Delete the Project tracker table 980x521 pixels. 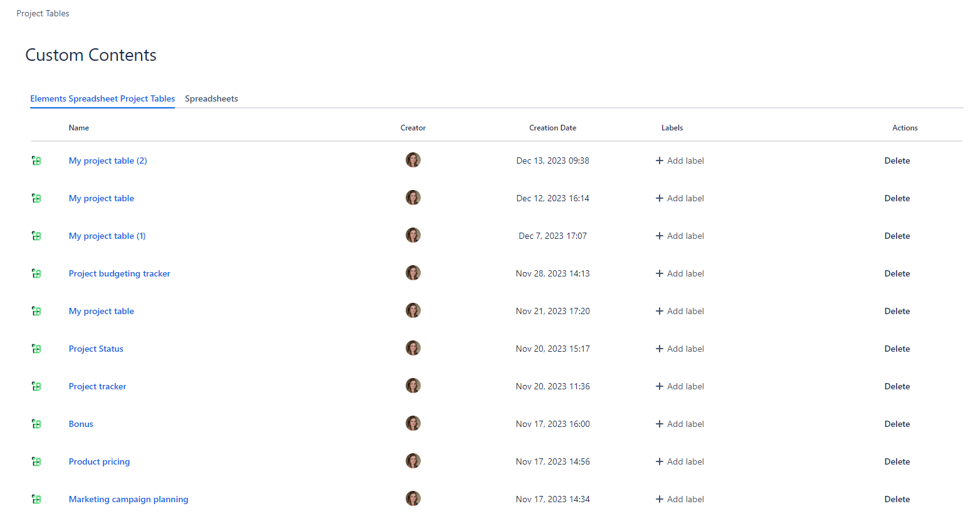click(897, 386)
